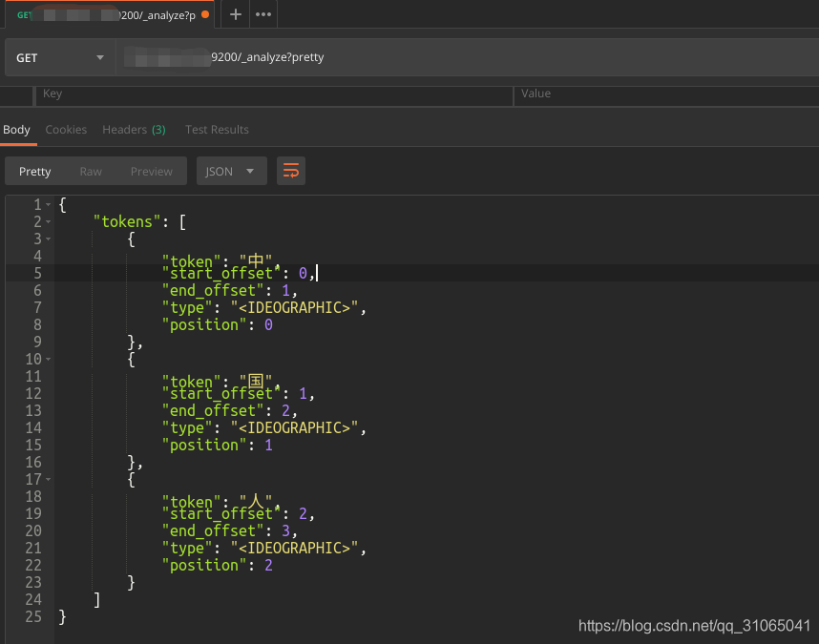Open a new request tab with plus icon
819x644 pixels.
pyautogui.click(x=236, y=14)
